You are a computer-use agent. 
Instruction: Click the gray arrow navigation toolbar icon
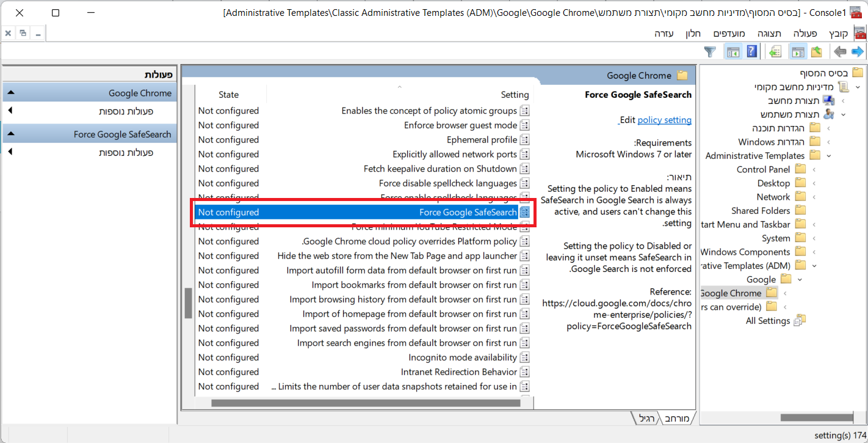pos(840,51)
